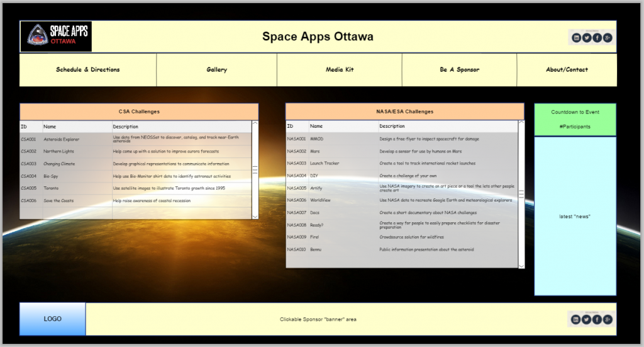
Task: Sort by Name column in NASA table
Action: [x=343, y=126]
